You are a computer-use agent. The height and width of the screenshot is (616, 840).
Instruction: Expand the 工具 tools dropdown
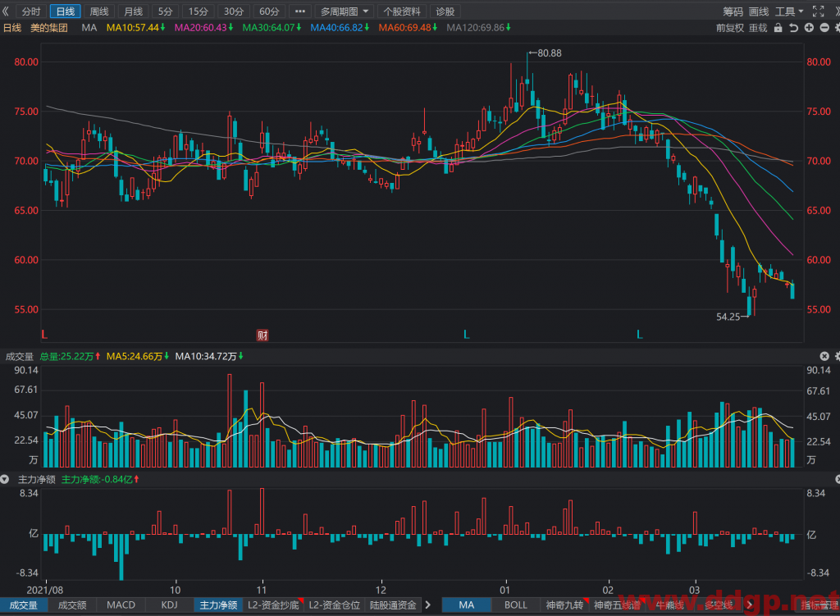coord(789,11)
